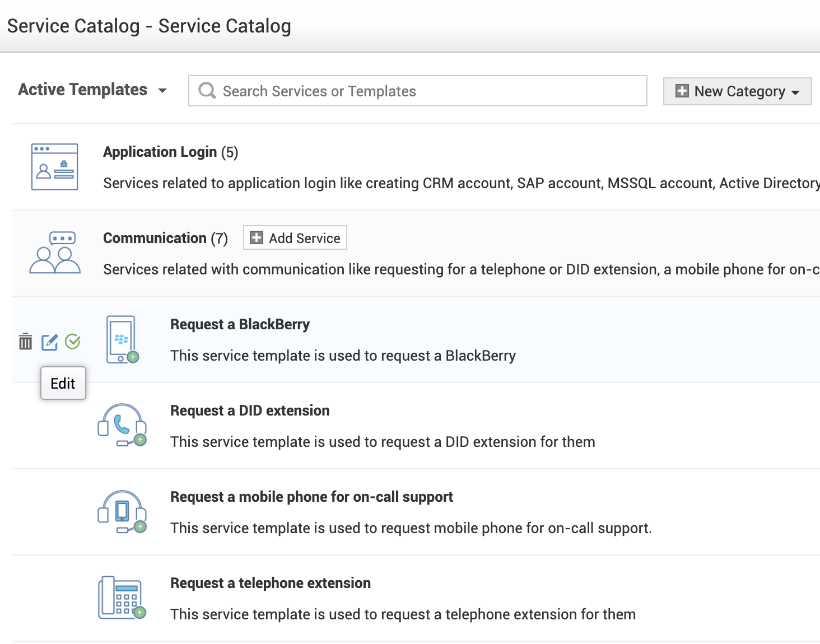Open Request a mobile phone for on-call support
This screenshot has height=644, width=820.
point(311,497)
